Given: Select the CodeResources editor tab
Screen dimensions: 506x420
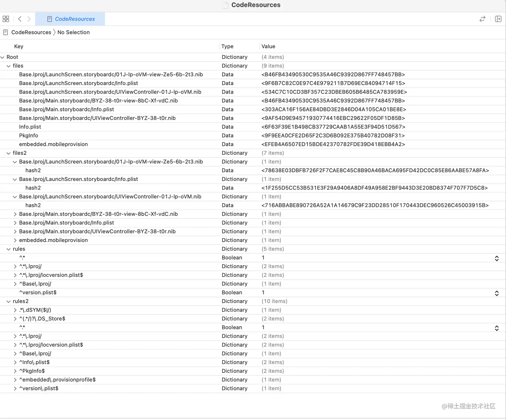Looking at the screenshot, I should click(x=70, y=19).
